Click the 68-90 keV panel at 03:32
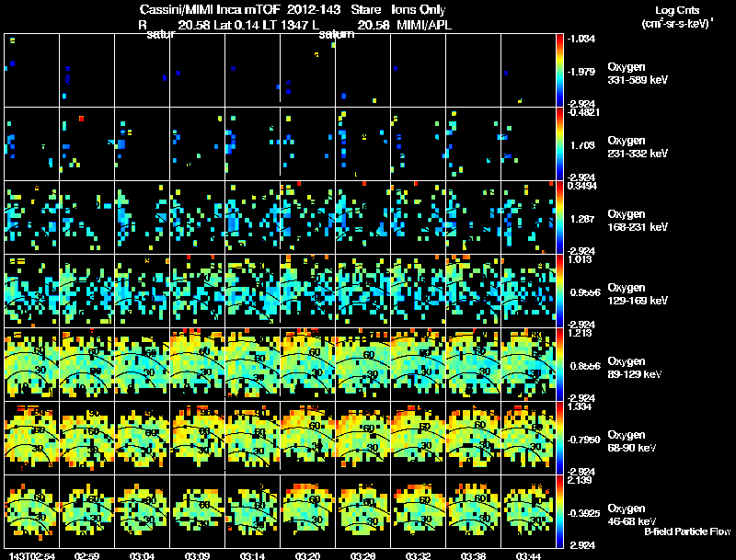 (418, 438)
